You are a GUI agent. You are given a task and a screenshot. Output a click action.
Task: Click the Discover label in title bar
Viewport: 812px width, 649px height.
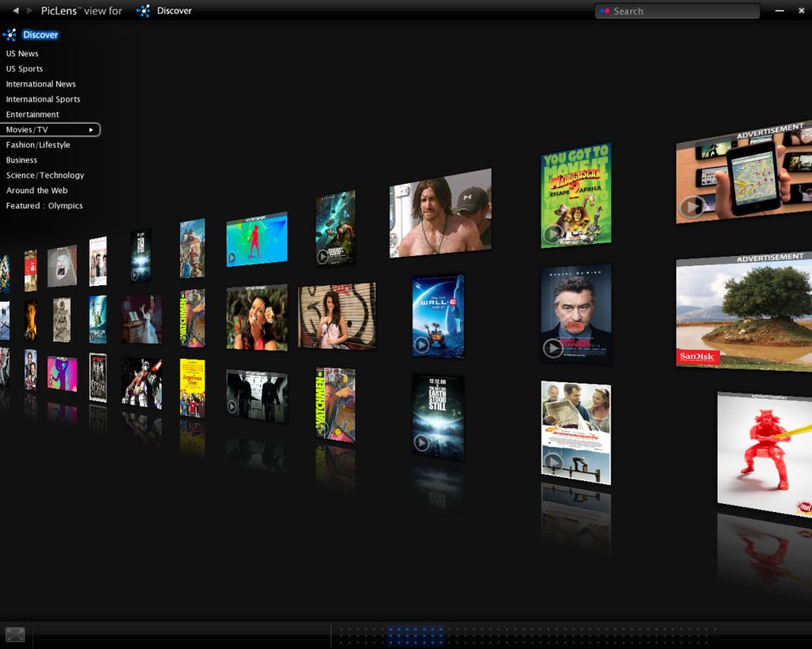point(174,11)
